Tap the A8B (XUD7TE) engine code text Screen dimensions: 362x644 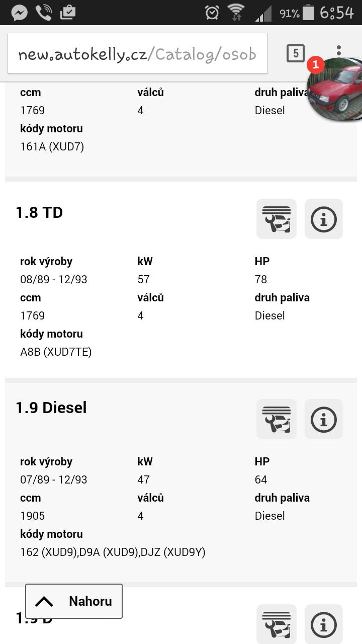pyautogui.click(x=56, y=352)
